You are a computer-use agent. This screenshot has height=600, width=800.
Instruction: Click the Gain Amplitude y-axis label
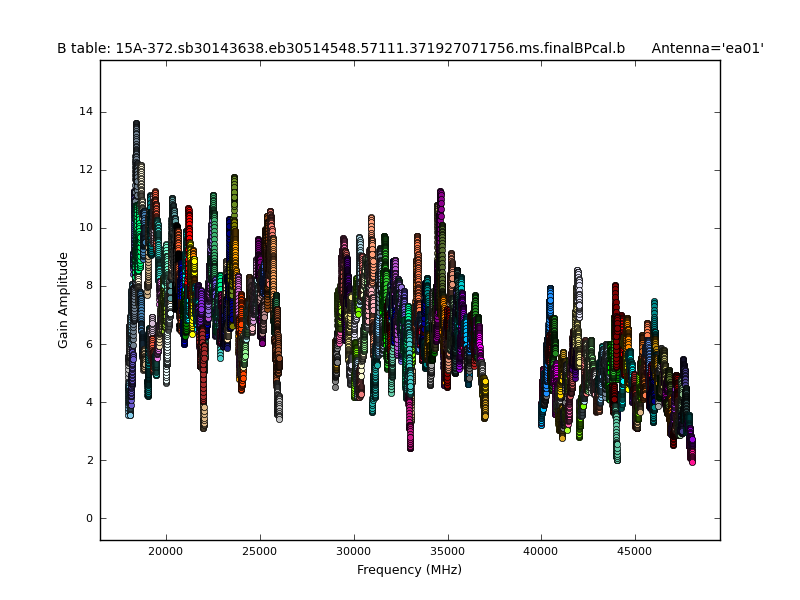pyautogui.click(x=63, y=300)
